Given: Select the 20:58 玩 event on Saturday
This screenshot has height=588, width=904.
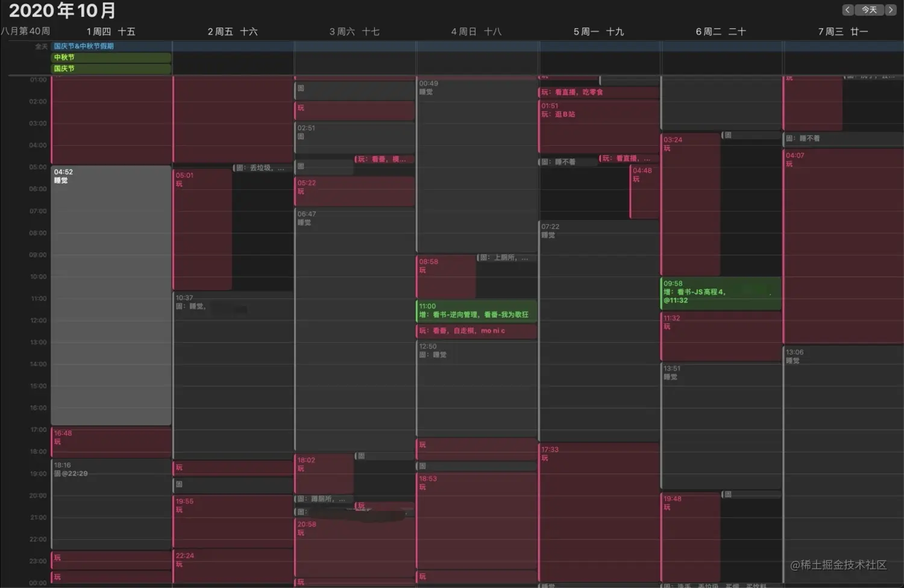Looking at the screenshot, I should coord(354,548).
